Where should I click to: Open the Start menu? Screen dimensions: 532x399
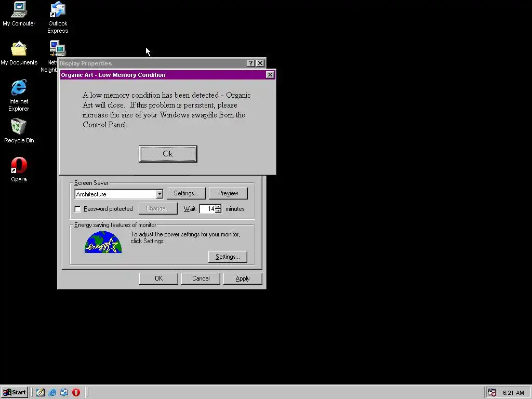click(x=14, y=392)
